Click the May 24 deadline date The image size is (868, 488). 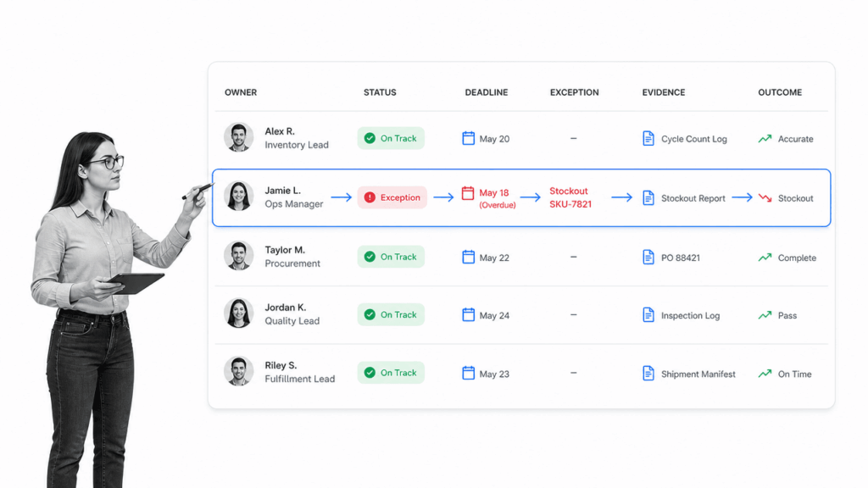click(x=494, y=315)
